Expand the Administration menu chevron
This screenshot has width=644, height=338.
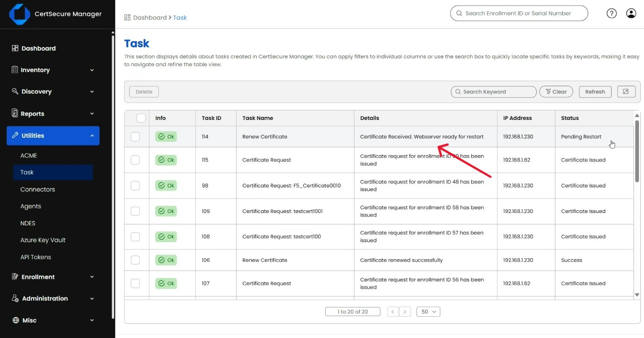pyautogui.click(x=92, y=299)
